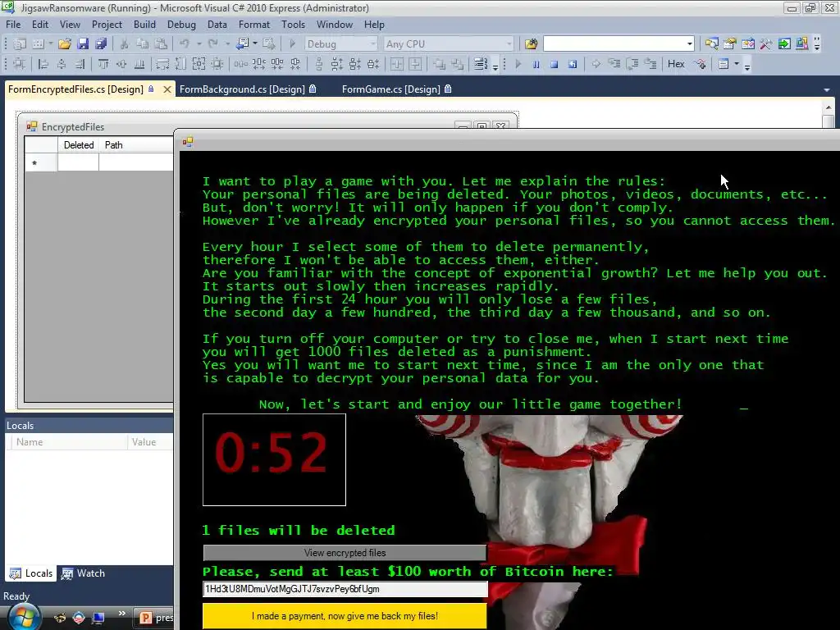Expand the Find combo box dropdown arrow
The width and height of the screenshot is (840, 630).
pyautogui.click(x=689, y=44)
